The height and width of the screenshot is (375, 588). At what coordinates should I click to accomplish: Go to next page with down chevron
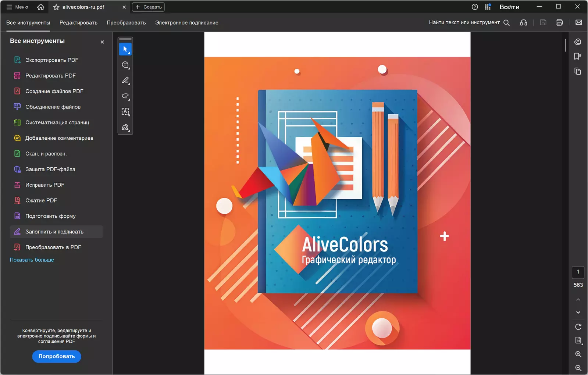pos(578,312)
